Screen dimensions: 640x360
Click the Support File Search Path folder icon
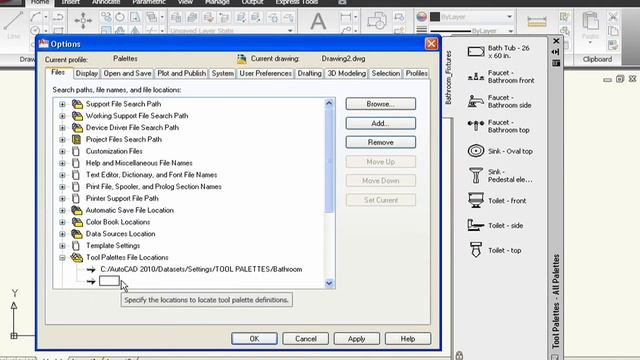pyautogui.click(x=77, y=104)
